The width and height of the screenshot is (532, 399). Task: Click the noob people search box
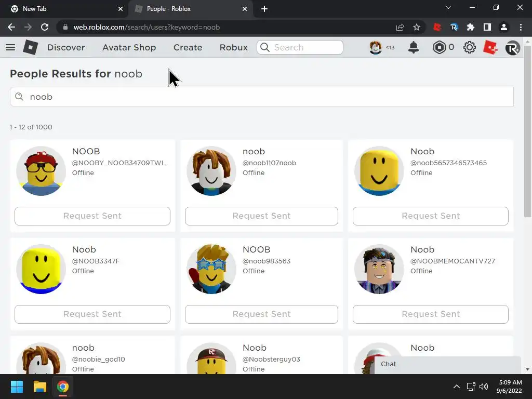point(262,97)
